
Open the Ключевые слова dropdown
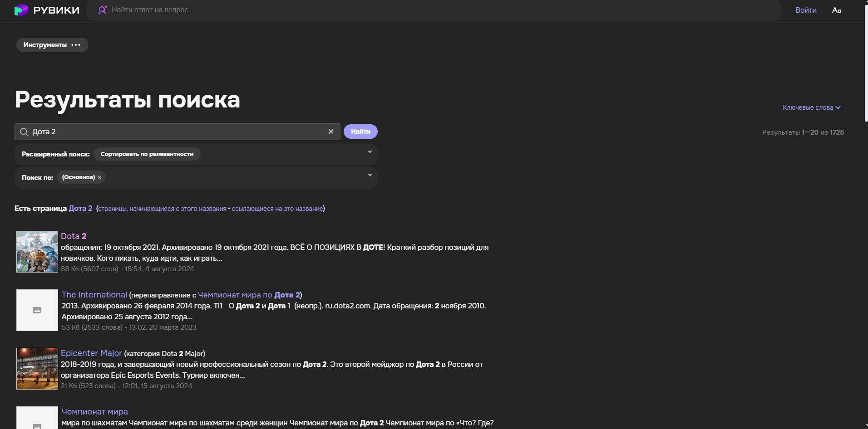(x=812, y=107)
